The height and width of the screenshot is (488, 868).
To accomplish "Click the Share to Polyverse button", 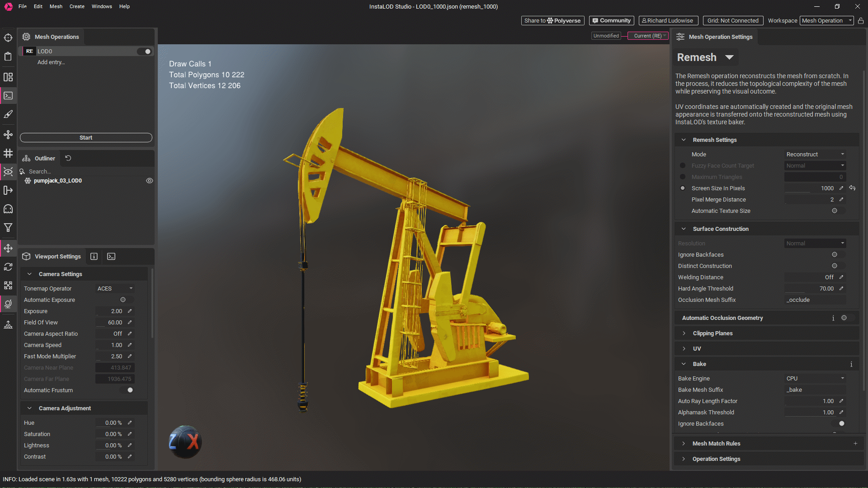I will pos(552,21).
